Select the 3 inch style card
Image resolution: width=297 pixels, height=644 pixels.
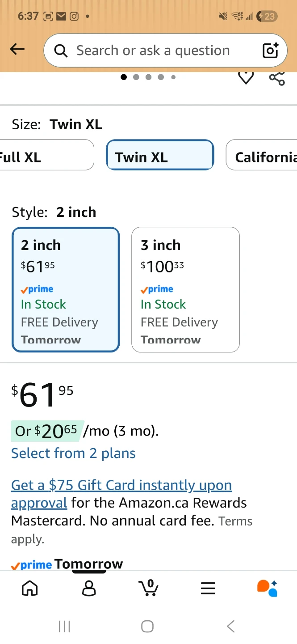[185, 290]
